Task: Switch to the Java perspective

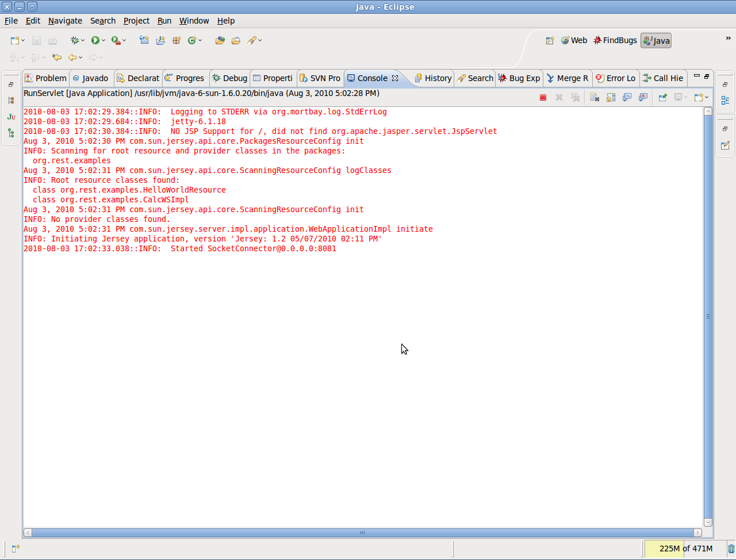Action: (x=656, y=41)
